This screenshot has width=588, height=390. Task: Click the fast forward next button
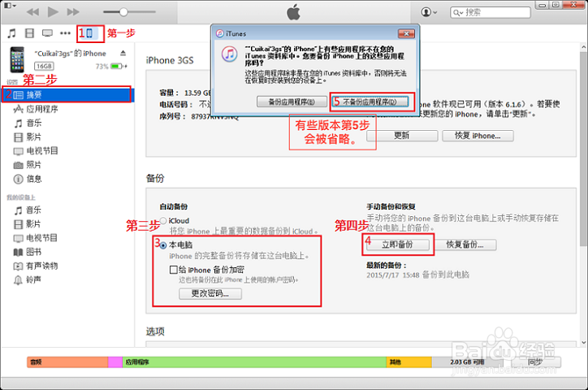point(73,12)
